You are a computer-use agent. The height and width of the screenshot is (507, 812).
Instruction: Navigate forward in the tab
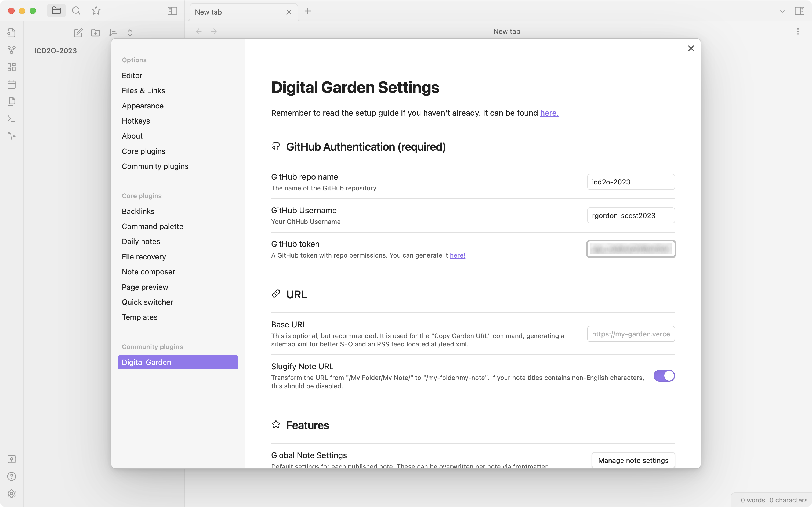[x=214, y=31]
